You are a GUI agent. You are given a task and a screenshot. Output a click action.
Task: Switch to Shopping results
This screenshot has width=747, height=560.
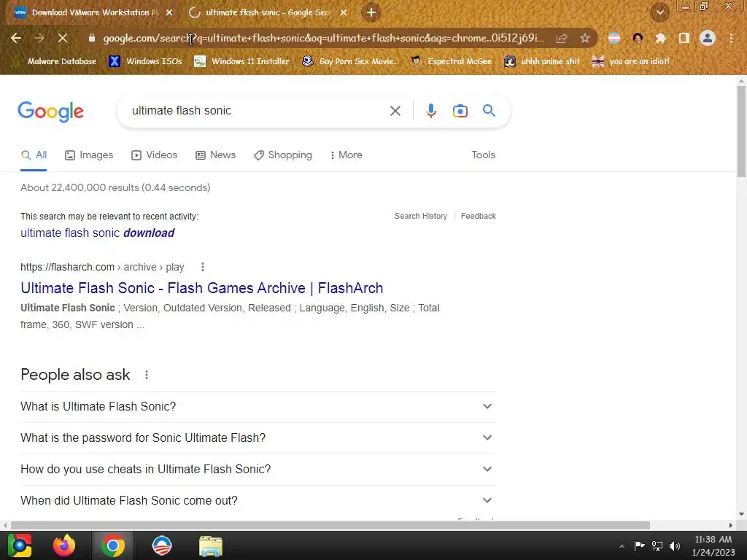283,155
